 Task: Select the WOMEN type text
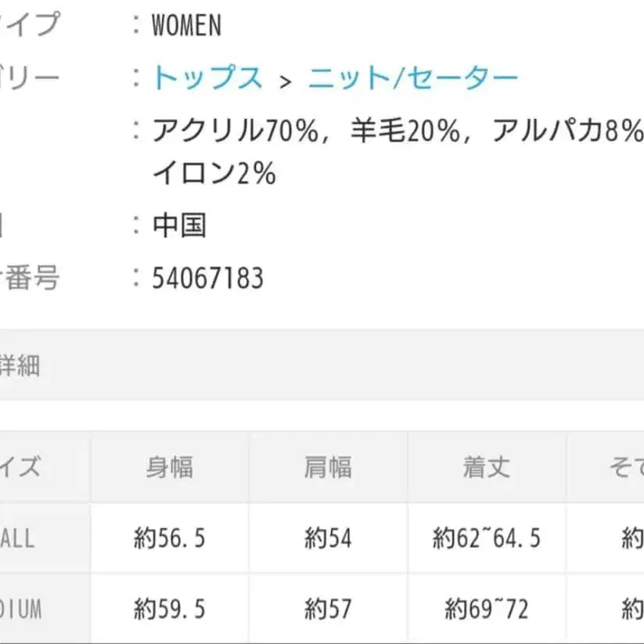[187, 27]
